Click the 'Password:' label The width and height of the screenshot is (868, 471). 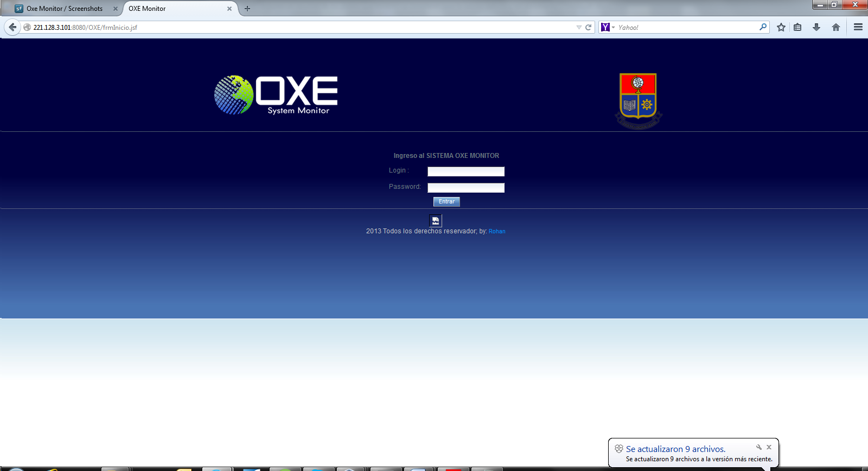tap(405, 187)
